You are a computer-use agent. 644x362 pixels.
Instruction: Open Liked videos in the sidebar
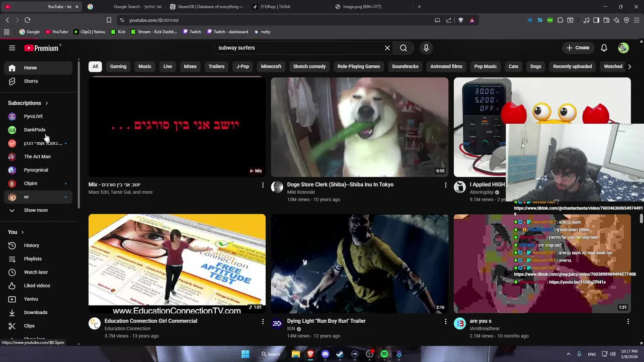[x=38, y=286]
